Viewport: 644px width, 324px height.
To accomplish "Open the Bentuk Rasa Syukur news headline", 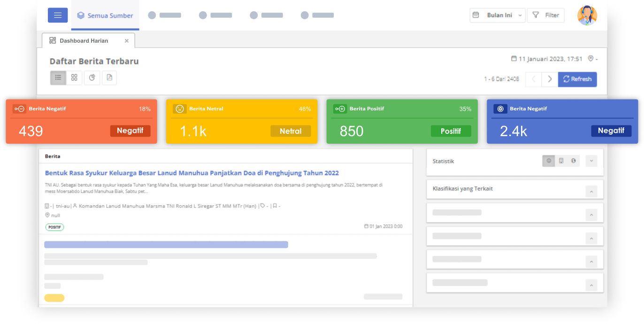I will (192, 173).
